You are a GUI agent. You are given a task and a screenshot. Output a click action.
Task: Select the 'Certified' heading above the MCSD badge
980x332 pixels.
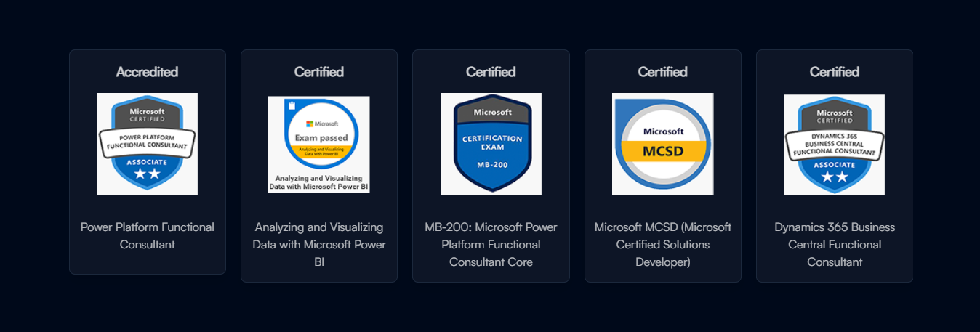pyautogui.click(x=662, y=72)
